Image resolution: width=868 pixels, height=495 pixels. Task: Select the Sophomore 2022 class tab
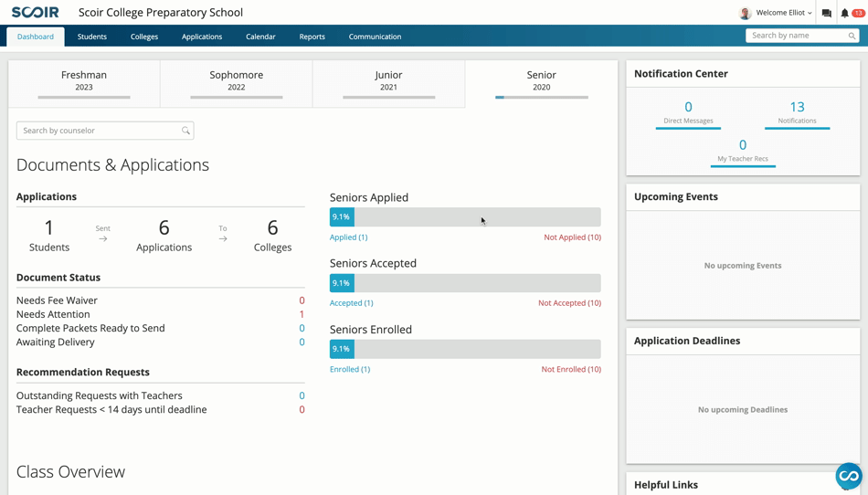237,83
